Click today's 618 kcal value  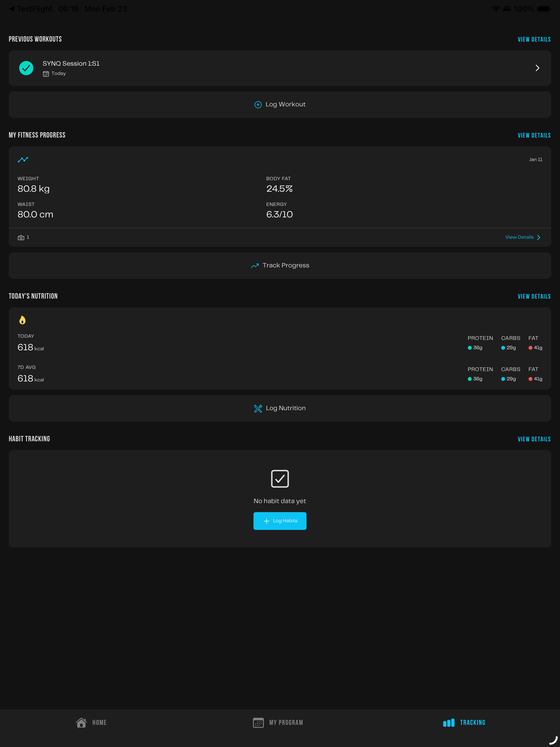pos(31,348)
